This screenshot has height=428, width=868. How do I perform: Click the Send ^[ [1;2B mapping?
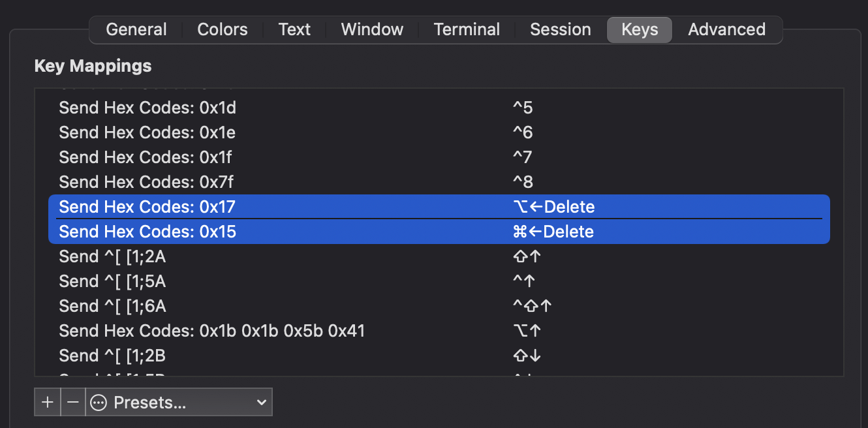point(261,355)
